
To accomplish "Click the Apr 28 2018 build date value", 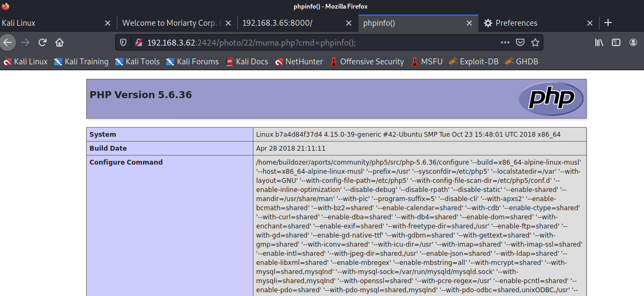I will 291,148.
